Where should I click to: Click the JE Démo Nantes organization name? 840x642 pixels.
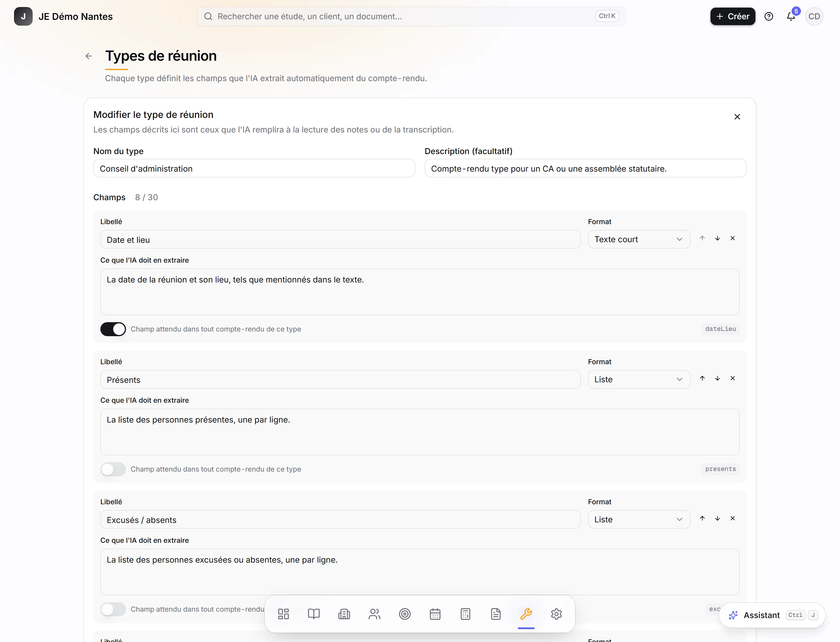point(76,16)
